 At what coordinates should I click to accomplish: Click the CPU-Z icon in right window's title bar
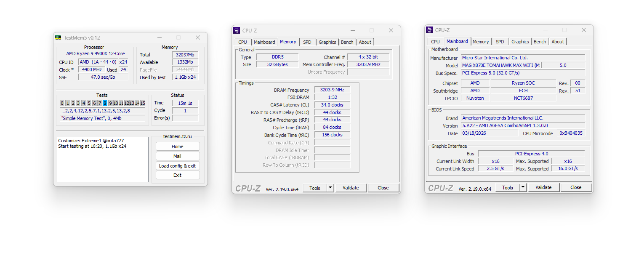pyautogui.click(x=430, y=29)
